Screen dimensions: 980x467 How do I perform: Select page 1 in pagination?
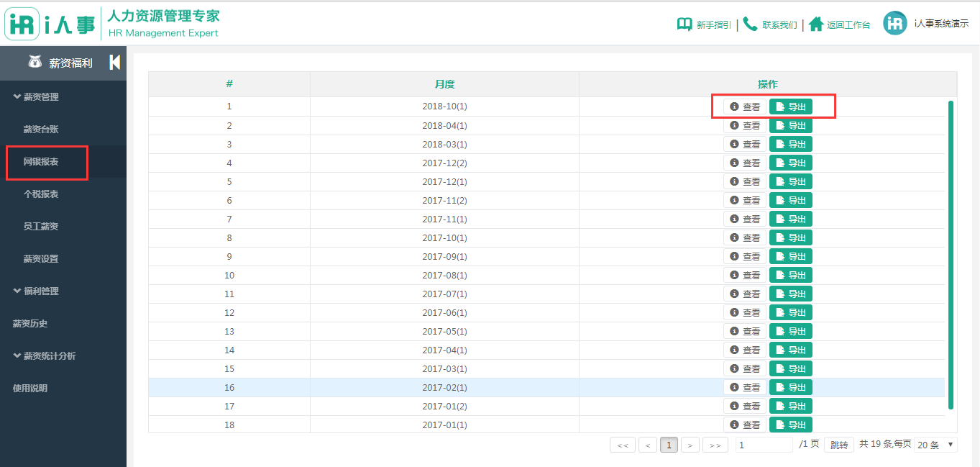669,445
